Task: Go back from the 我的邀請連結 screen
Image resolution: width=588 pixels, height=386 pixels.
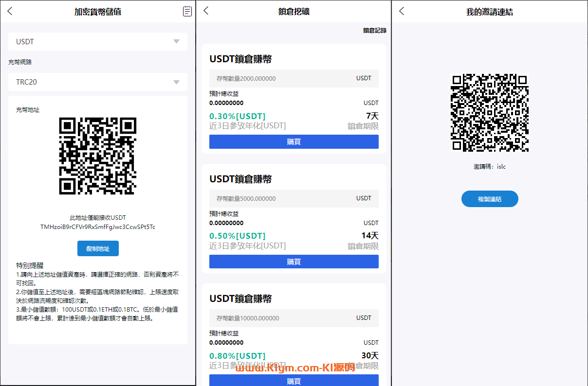Action: pyautogui.click(x=402, y=11)
